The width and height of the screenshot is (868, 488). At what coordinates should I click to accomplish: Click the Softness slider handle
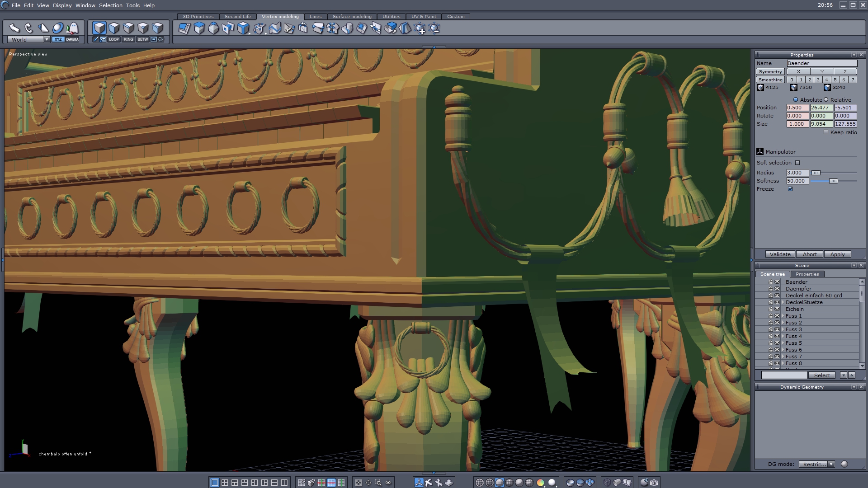point(833,181)
